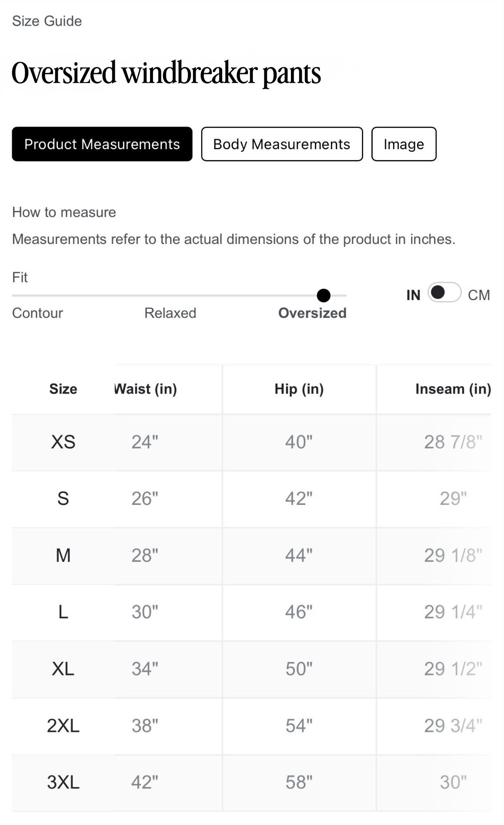Choose the Relaxed fit label

tap(170, 313)
